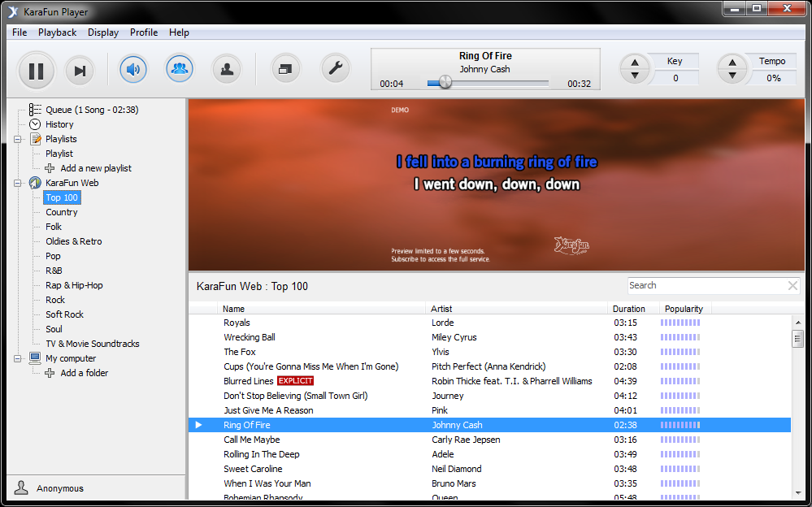Screen dimensions: 812x507
Task: Sort by Name column header
Action: click(321, 309)
